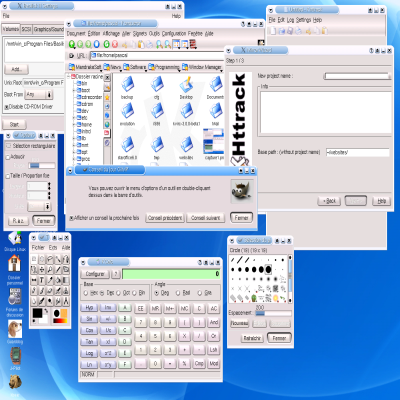Click the black foreground color swatch
The image size is (400, 400).
pos(37,314)
